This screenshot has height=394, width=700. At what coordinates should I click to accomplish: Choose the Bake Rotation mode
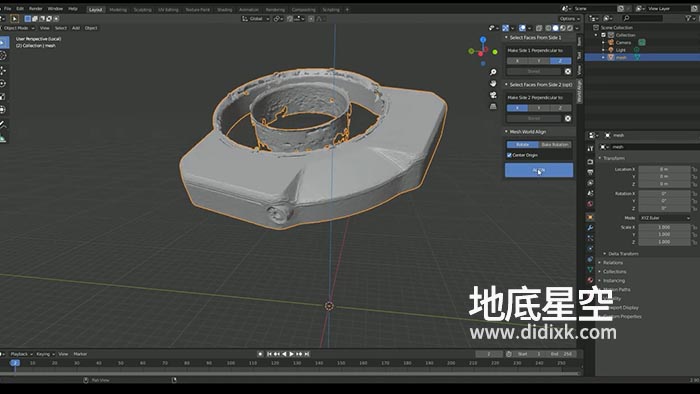coord(555,145)
